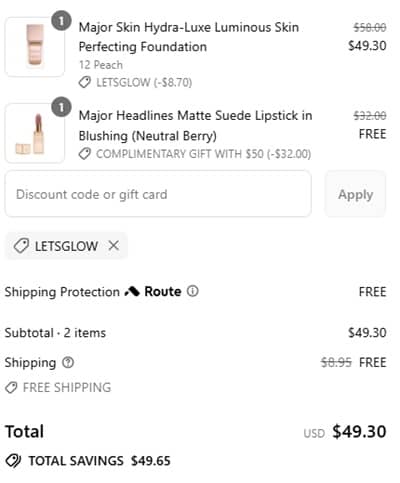
Task: Click the Total amount $49.30
Action: (359, 431)
